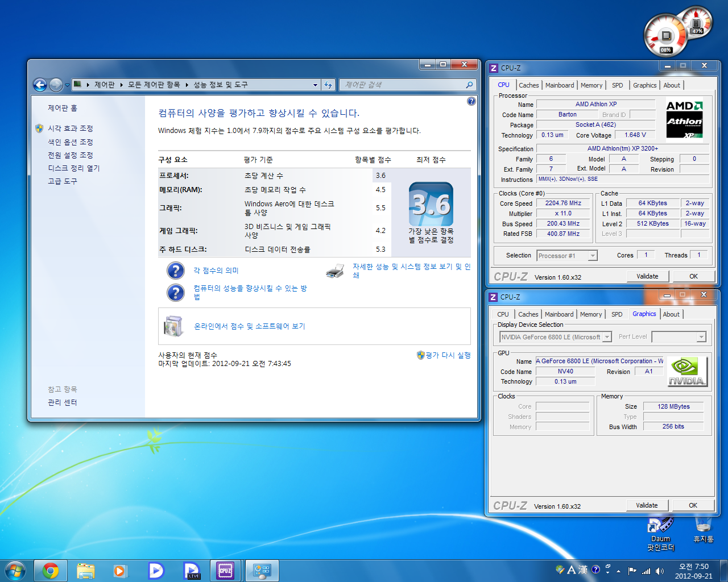This screenshot has width=728, height=582.
Task: Expand the breadcrumb arrow after '모든 제어판 항목'
Action: 187,85
